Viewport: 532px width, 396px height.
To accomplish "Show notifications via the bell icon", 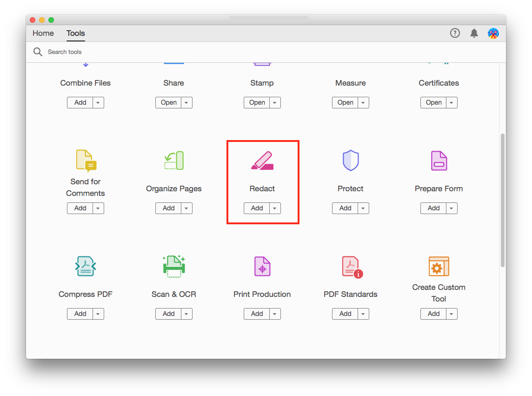I will [x=474, y=33].
